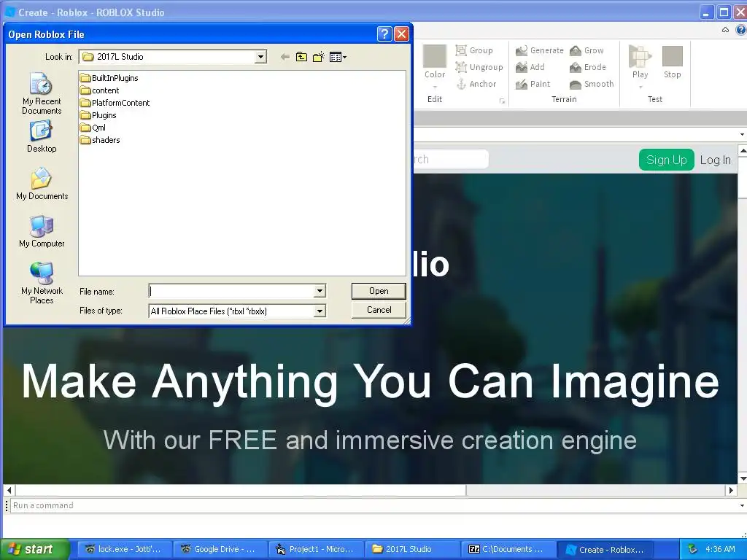Switch to Project1 Microsoft taskbar window
This screenshot has height=560, width=747.
point(316,549)
